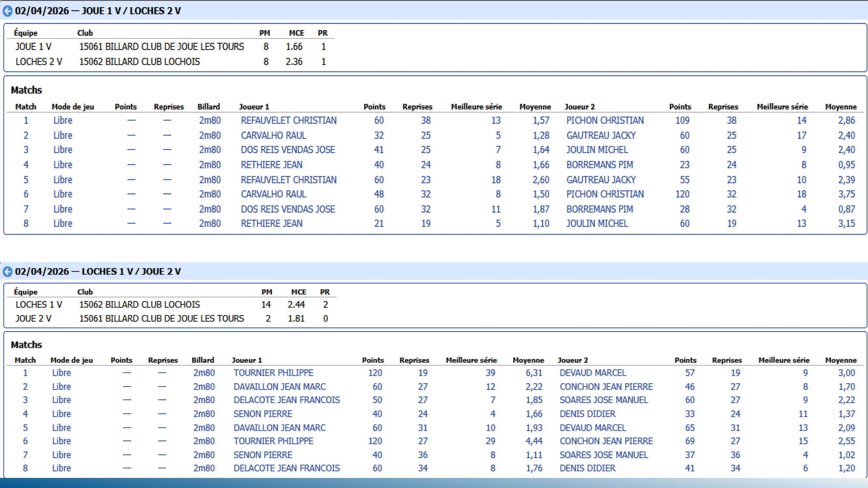
Task: Open club 15062 BILLARD CLUB LOCHOIS in first summary
Action: pos(139,61)
